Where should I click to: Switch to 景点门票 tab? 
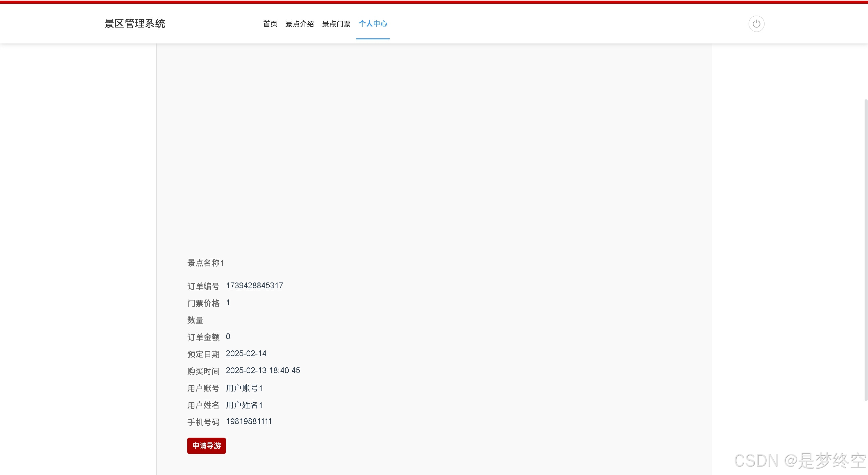point(336,24)
